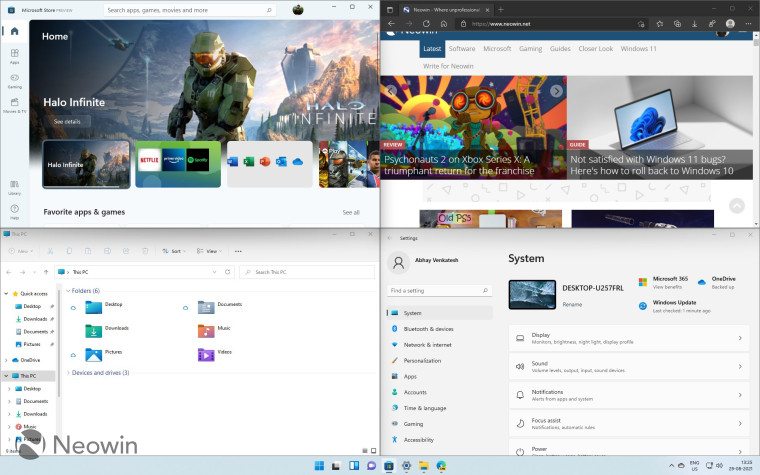Refresh the This PC address bar
Image resolution: width=760 pixels, height=475 pixels.
click(227, 272)
